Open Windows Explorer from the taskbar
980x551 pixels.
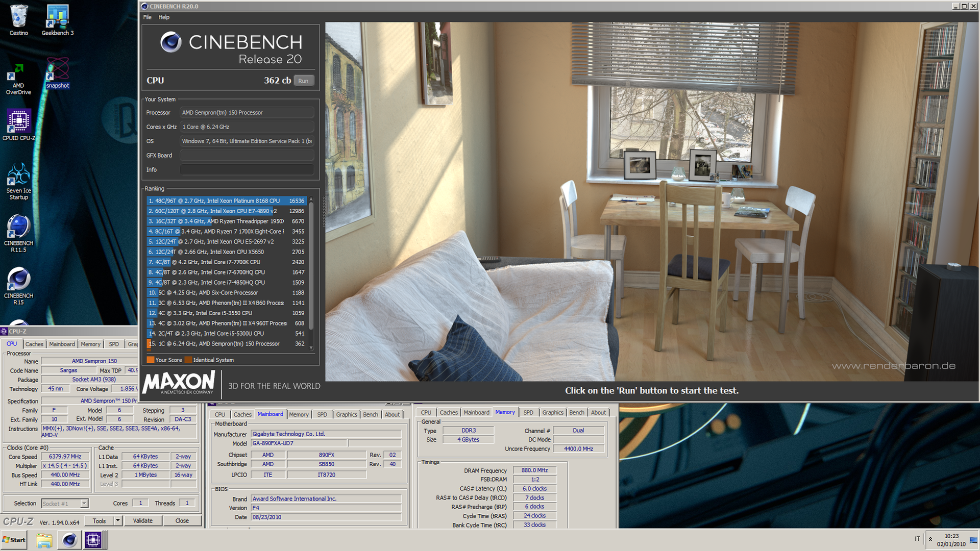[x=44, y=540]
